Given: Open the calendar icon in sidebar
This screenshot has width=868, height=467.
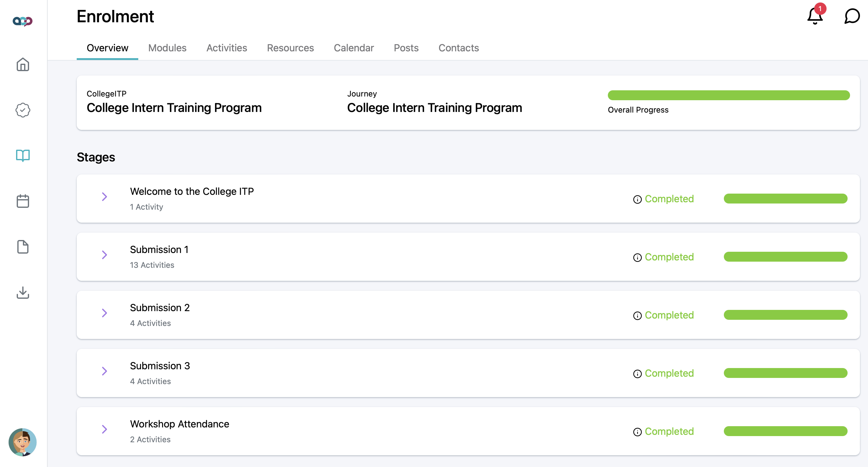Looking at the screenshot, I should click(23, 201).
